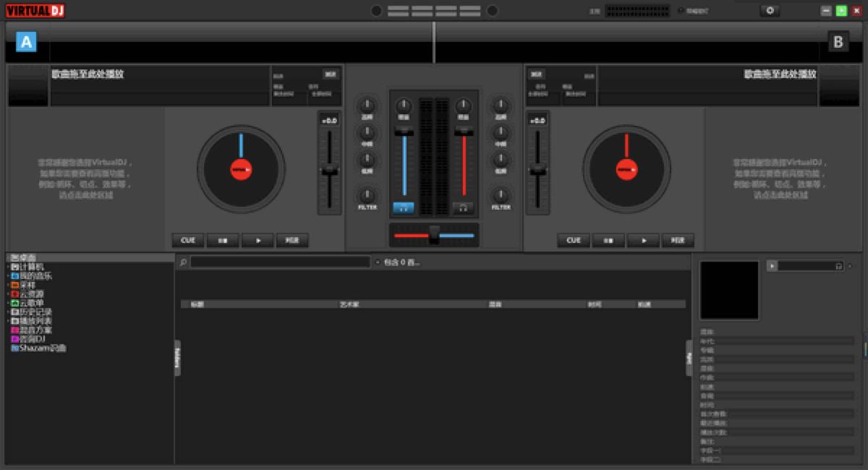Click the search magnifier icon
Image resolution: width=868 pixels, height=470 pixels.
click(x=183, y=262)
